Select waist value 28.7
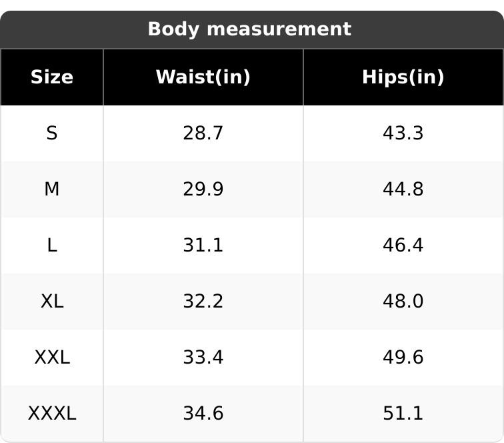This screenshot has width=504, height=443. coord(203,133)
